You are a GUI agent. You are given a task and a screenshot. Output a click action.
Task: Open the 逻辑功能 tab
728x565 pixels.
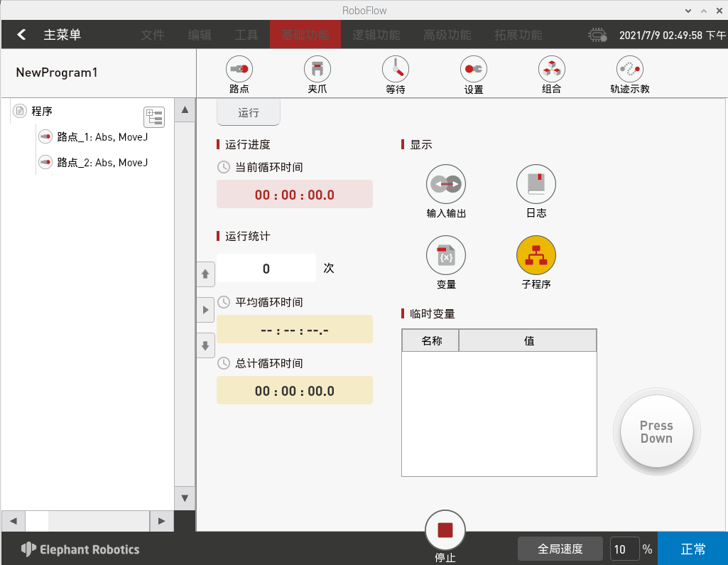[376, 35]
